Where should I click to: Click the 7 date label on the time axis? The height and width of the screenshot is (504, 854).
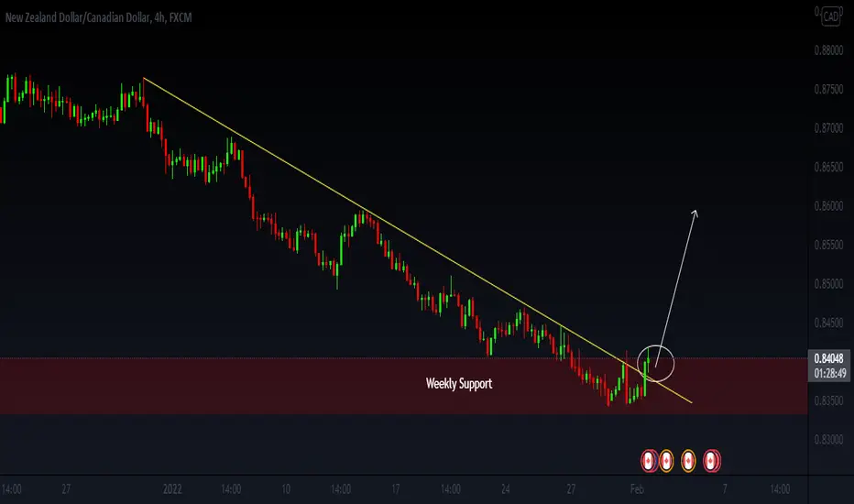point(725,488)
